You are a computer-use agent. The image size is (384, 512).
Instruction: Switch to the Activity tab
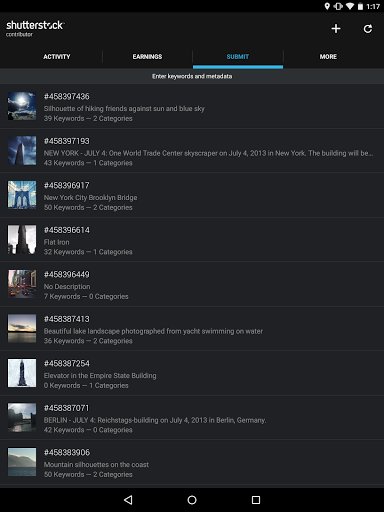56,57
